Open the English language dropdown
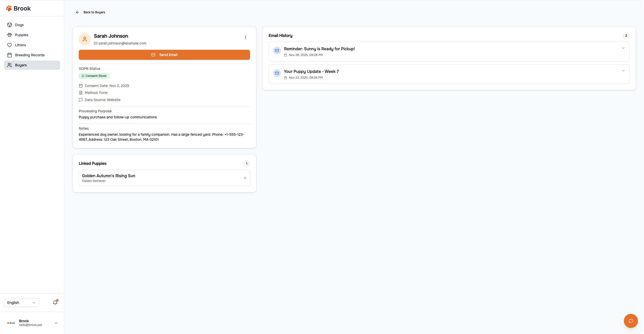Image resolution: width=644 pixels, height=334 pixels. pyautogui.click(x=22, y=303)
